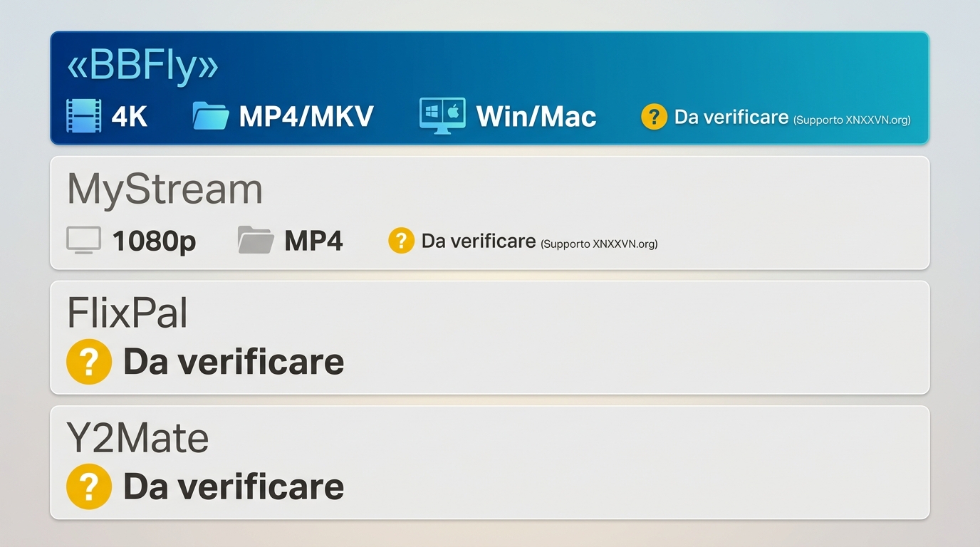Click Da verificare text in MyStream row
980x547 pixels.
pos(479,241)
